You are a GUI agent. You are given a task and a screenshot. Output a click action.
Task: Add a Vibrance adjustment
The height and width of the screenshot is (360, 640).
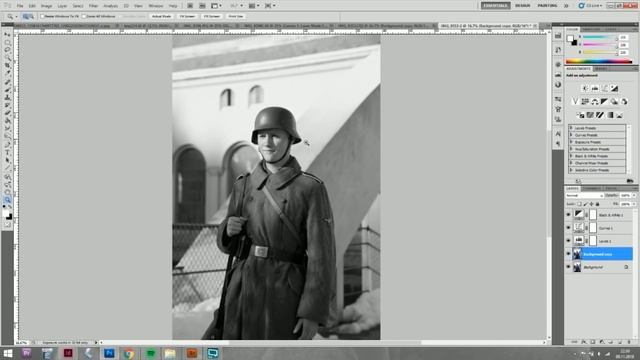click(x=575, y=101)
